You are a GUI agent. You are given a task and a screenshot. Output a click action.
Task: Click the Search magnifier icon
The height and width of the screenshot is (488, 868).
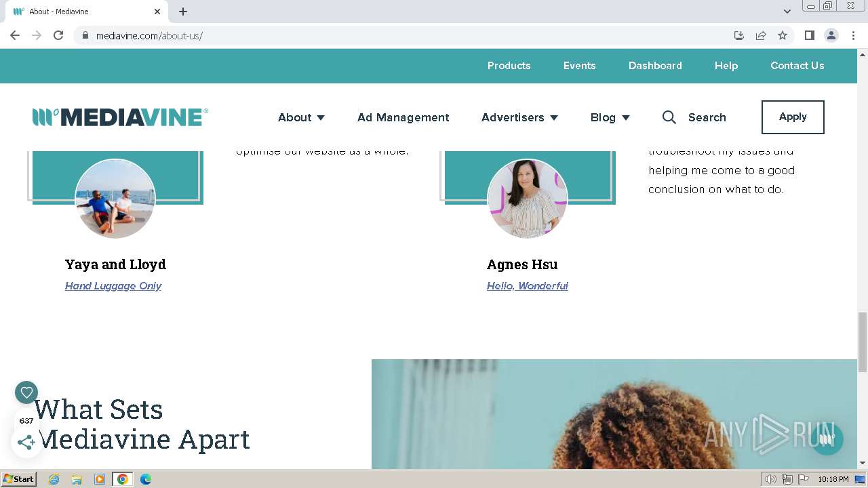[x=669, y=117]
